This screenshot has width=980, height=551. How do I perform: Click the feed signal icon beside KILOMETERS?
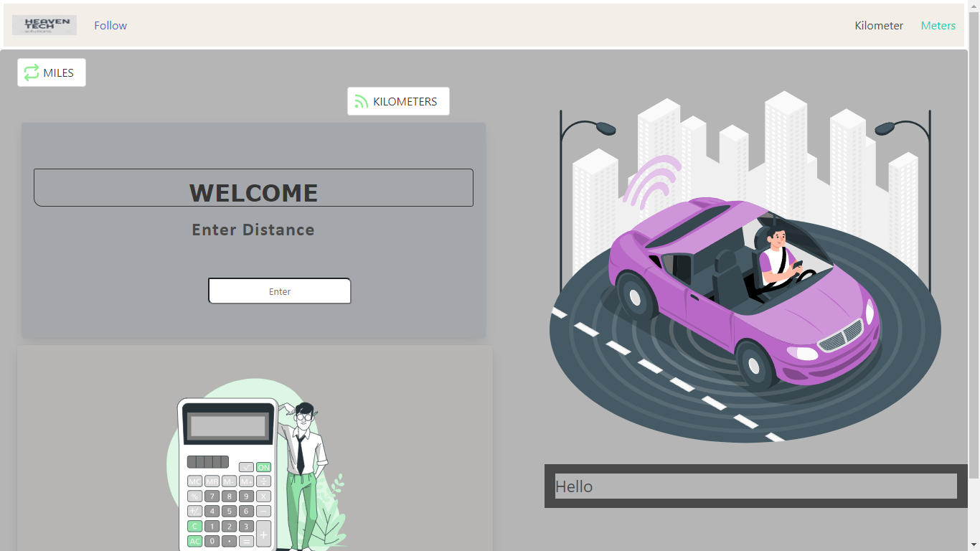[x=362, y=102]
